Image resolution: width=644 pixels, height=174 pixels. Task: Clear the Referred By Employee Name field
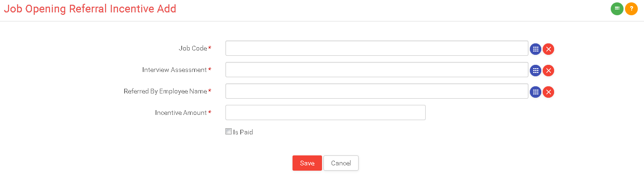point(548,92)
